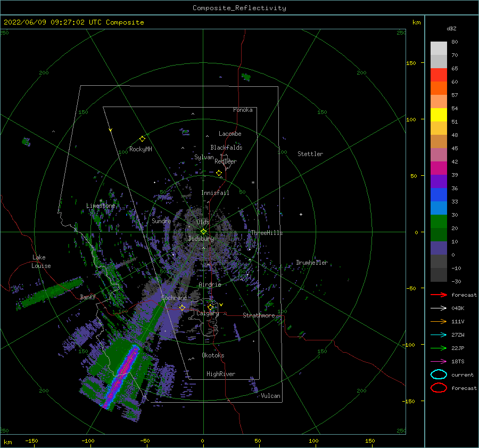
Task: Click the cyan current ellipse icon
Action: coord(439,374)
